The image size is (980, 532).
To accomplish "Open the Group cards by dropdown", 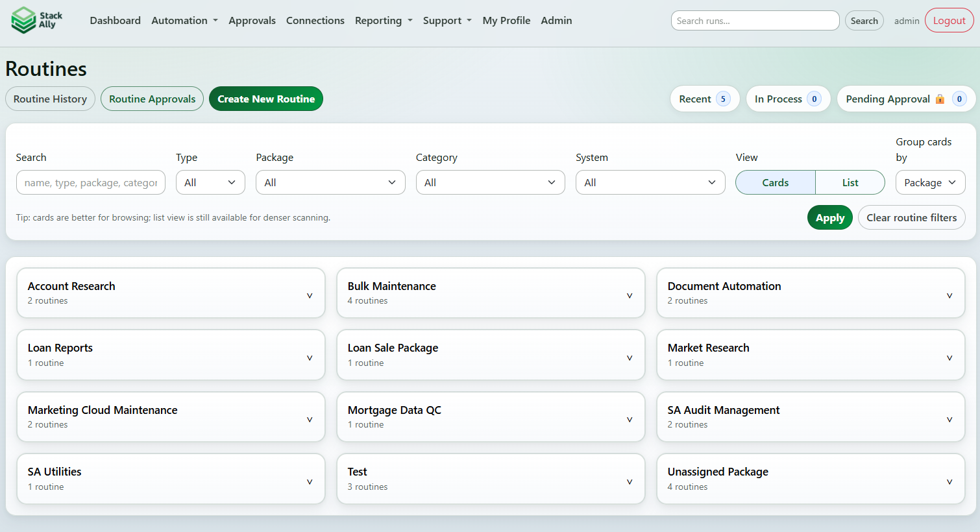I will click(930, 182).
